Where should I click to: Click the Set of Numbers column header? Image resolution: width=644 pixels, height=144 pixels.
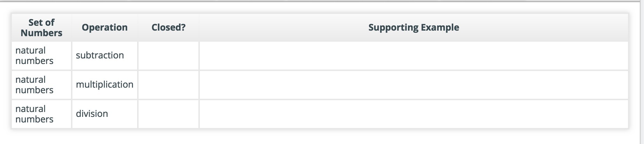click(41, 27)
